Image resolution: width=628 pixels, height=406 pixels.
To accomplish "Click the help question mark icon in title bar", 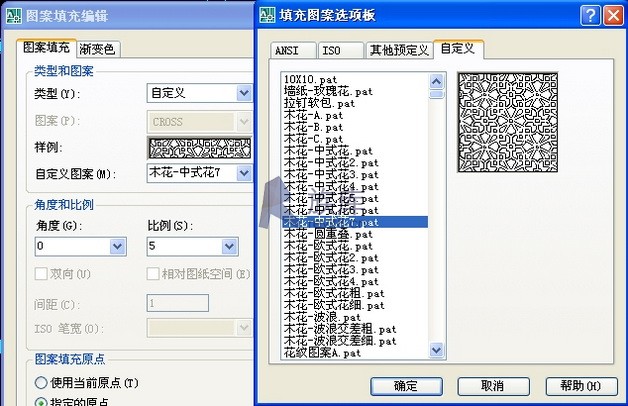I will 590,16.
